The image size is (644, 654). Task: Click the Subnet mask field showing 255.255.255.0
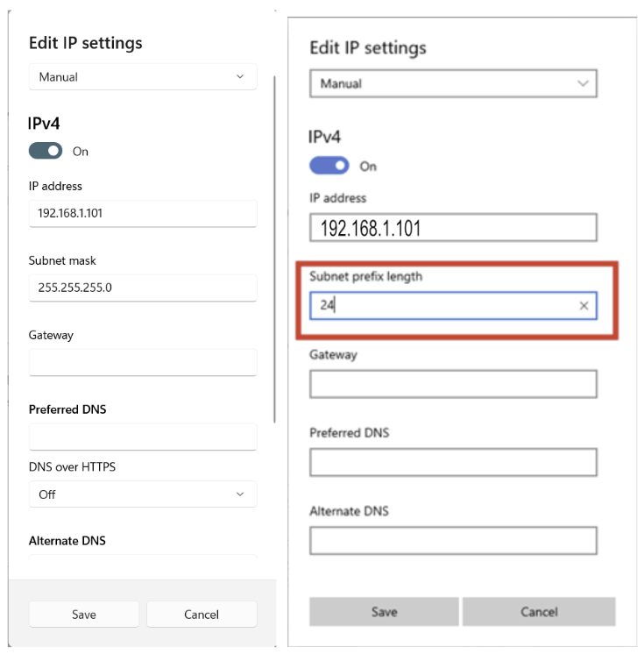(143, 288)
